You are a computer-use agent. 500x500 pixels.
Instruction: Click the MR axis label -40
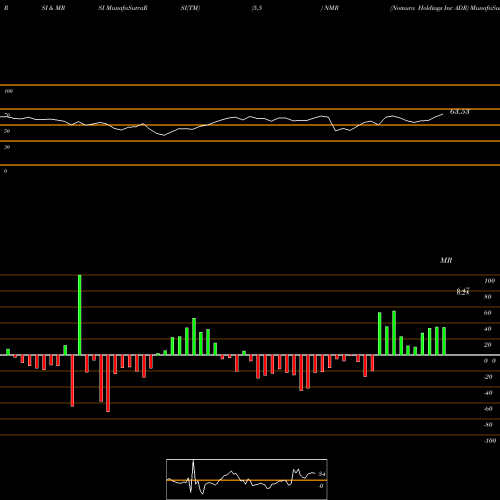tap(488, 393)
